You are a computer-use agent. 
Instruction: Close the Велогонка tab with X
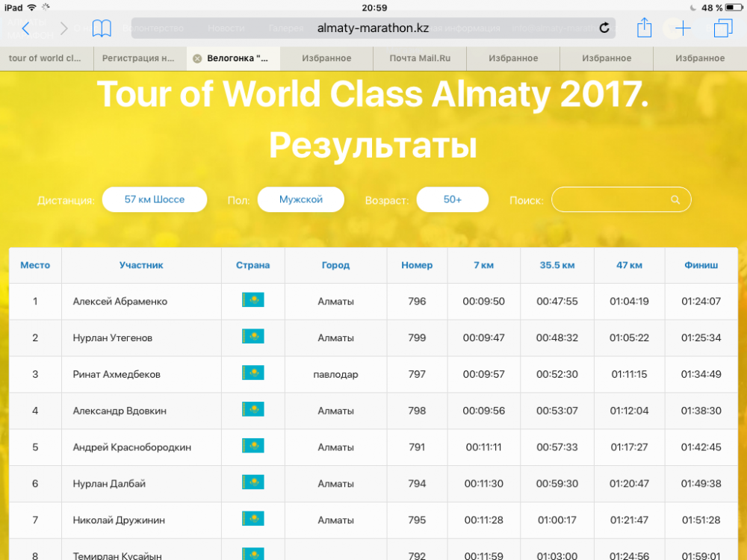(197, 58)
